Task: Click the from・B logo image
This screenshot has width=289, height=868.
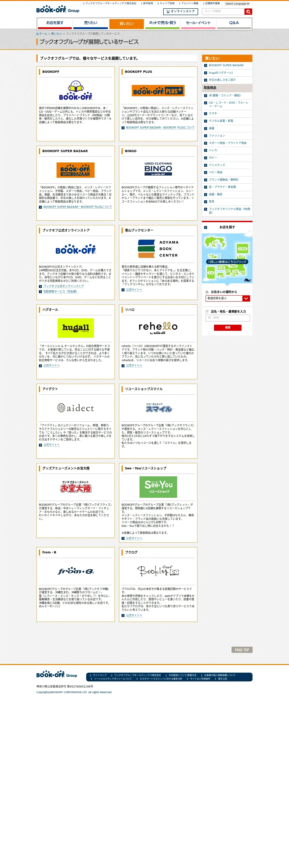Action: pyautogui.click(x=76, y=571)
